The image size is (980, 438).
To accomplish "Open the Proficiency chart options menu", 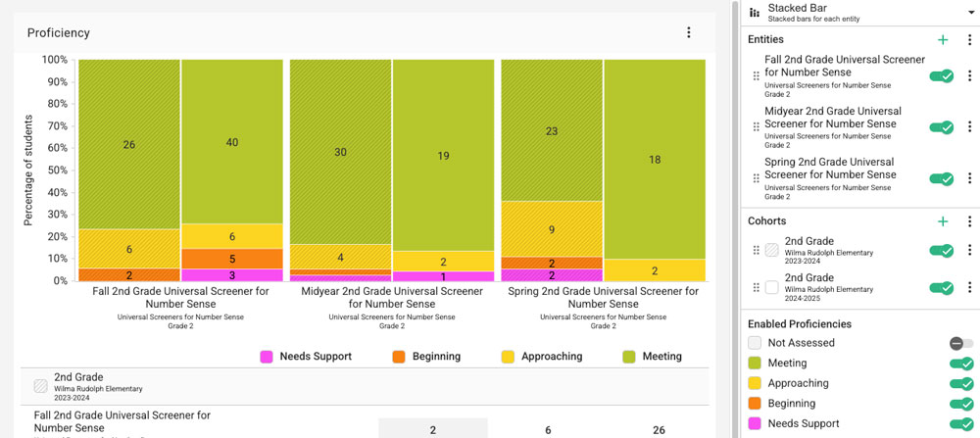I will 689,32.
